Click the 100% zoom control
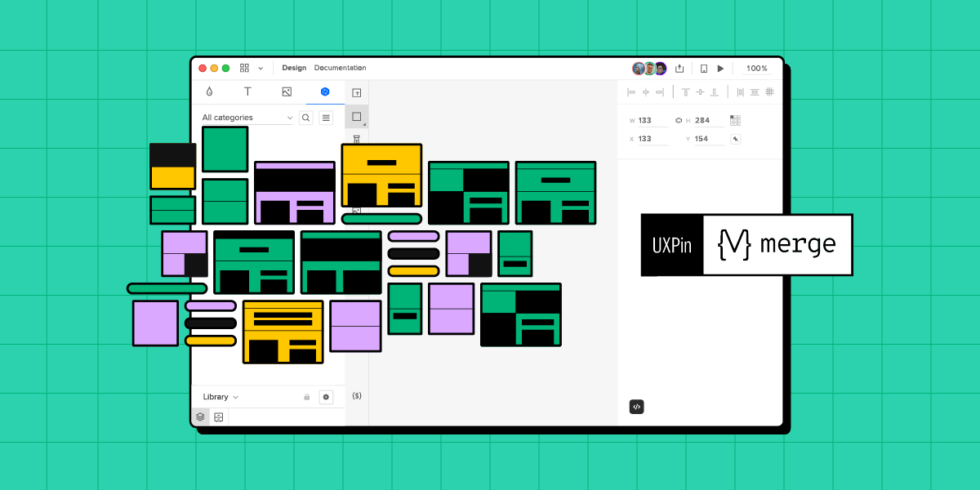This screenshot has height=490, width=980. pyautogui.click(x=755, y=68)
